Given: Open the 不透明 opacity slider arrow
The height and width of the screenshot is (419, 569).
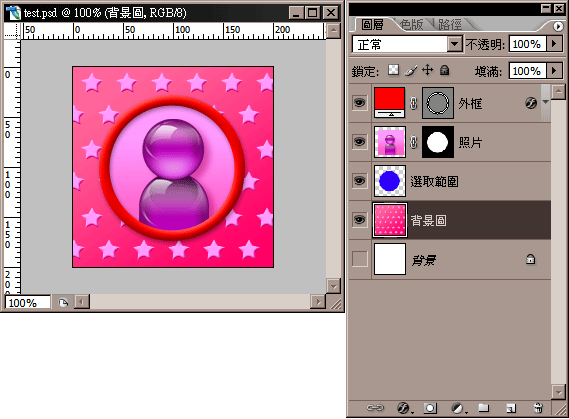Looking at the screenshot, I should coord(554,44).
